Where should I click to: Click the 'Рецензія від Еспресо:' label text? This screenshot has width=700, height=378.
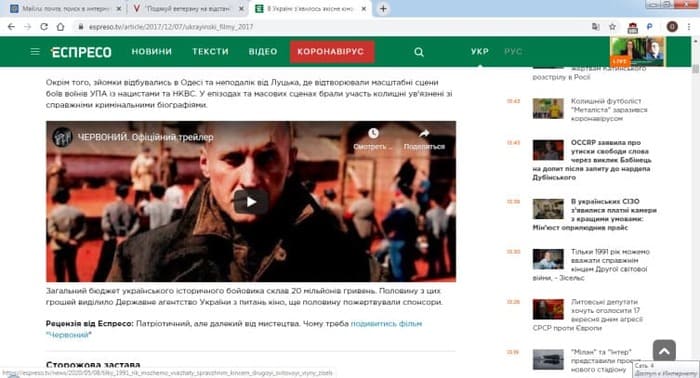tap(90, 324)
